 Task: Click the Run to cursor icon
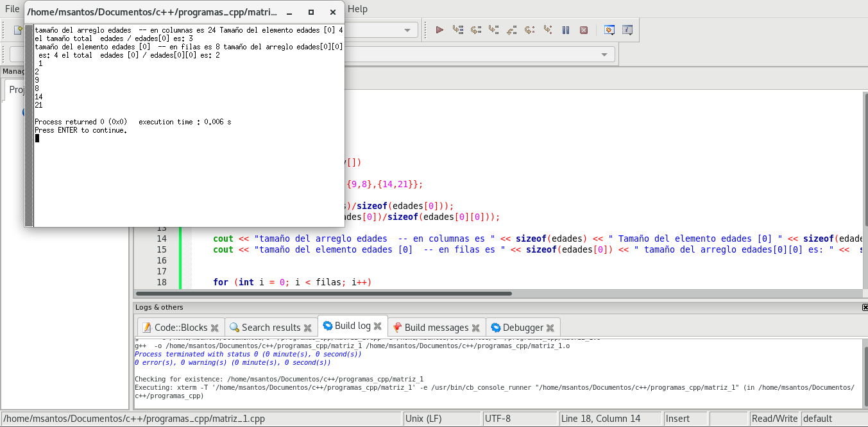[457, 29]
